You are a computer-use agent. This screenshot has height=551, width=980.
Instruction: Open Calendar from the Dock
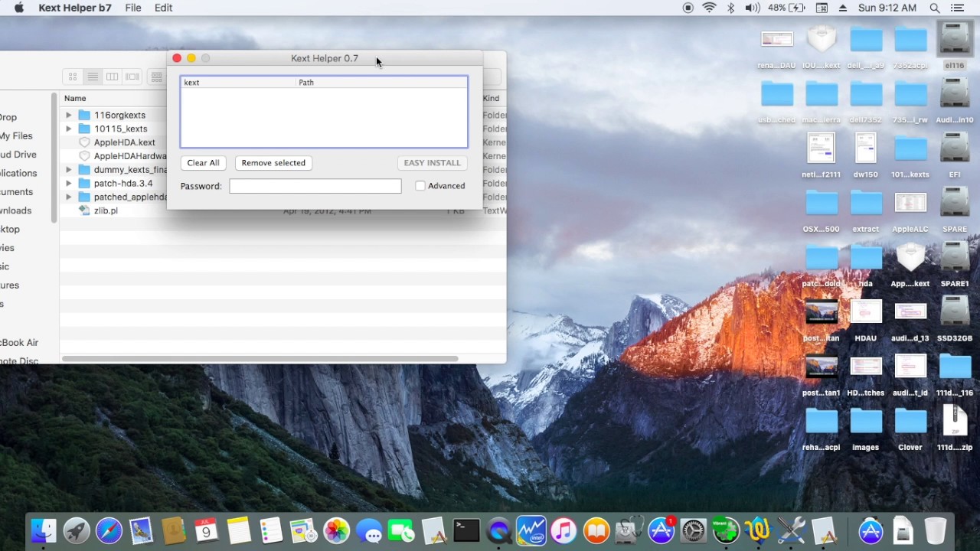[x=206, y=530]
